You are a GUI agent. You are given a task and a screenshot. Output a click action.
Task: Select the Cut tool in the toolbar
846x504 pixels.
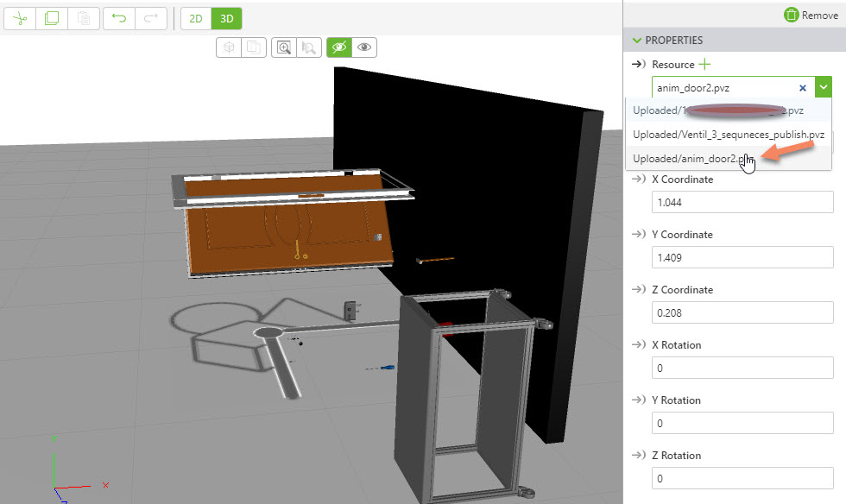pyautogui.click(x=19, y=17)
